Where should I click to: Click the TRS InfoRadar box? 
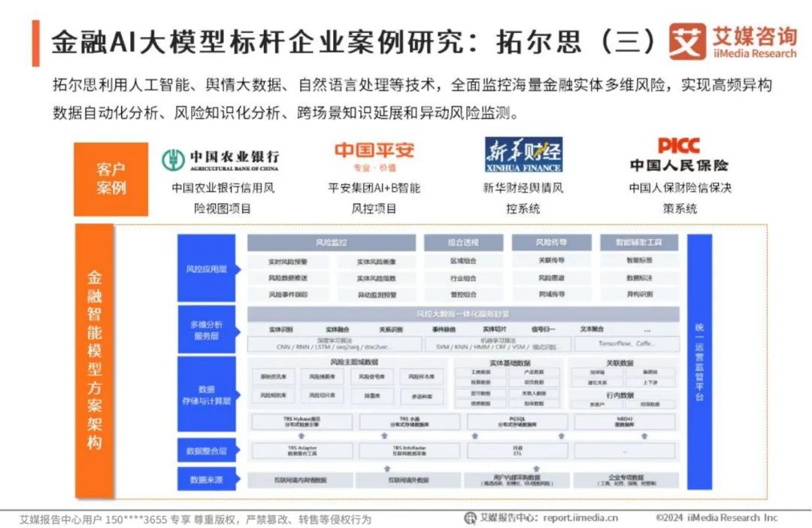click(409, 451)
